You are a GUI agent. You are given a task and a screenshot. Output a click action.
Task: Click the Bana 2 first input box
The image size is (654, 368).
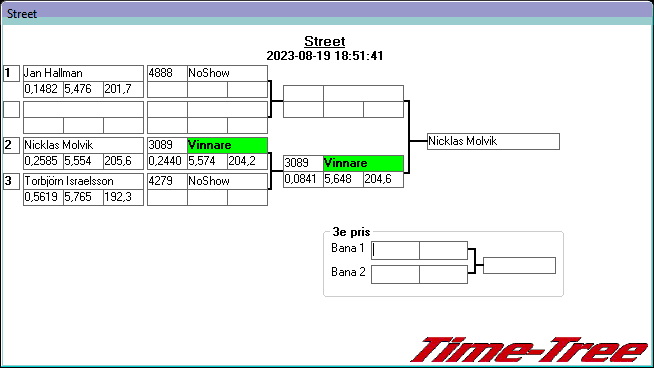395,275
